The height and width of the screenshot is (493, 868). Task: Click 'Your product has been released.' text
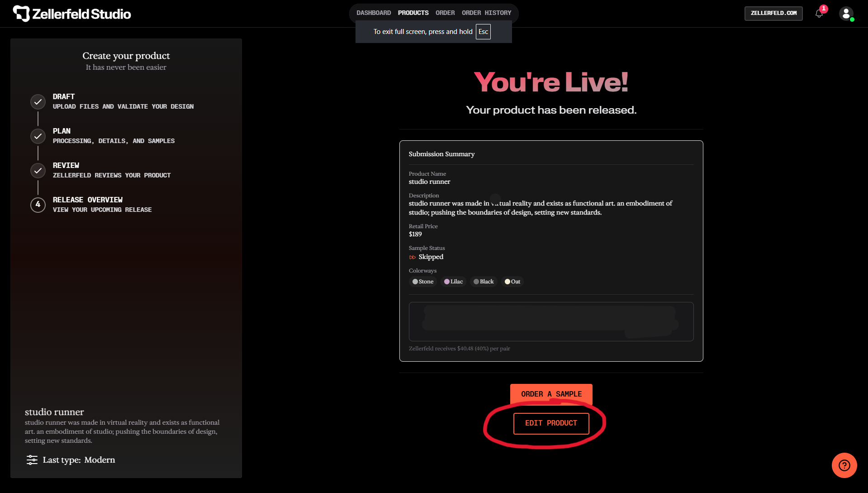point(551,110)
